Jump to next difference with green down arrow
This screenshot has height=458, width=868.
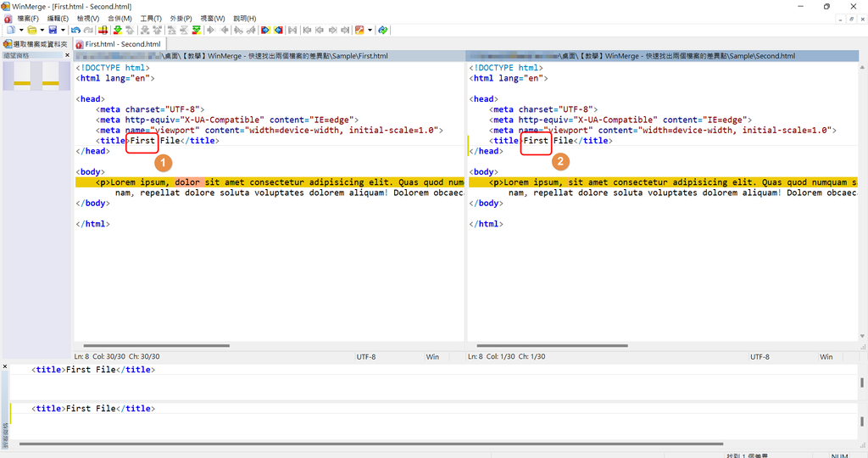(118, 30)
